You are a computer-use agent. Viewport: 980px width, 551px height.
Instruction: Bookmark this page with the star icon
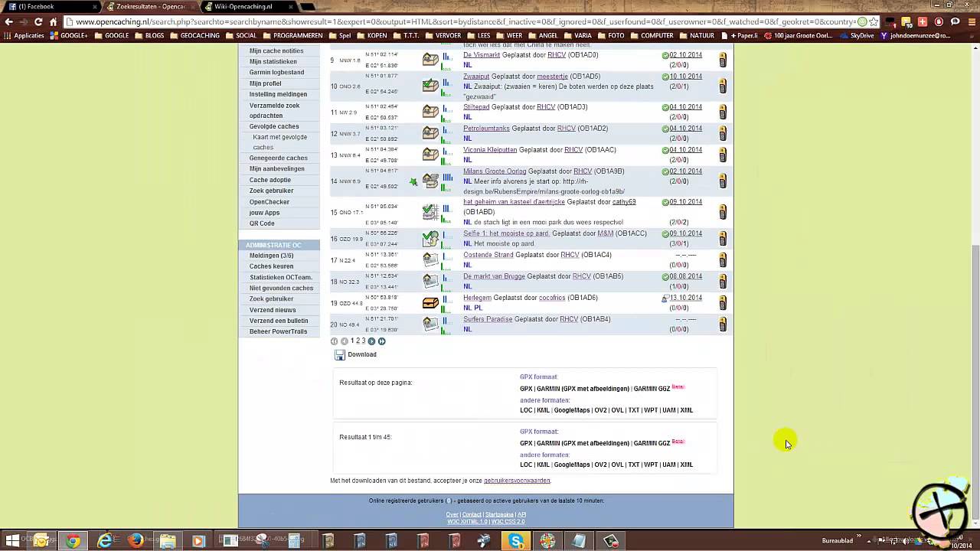tap(874, 21)
